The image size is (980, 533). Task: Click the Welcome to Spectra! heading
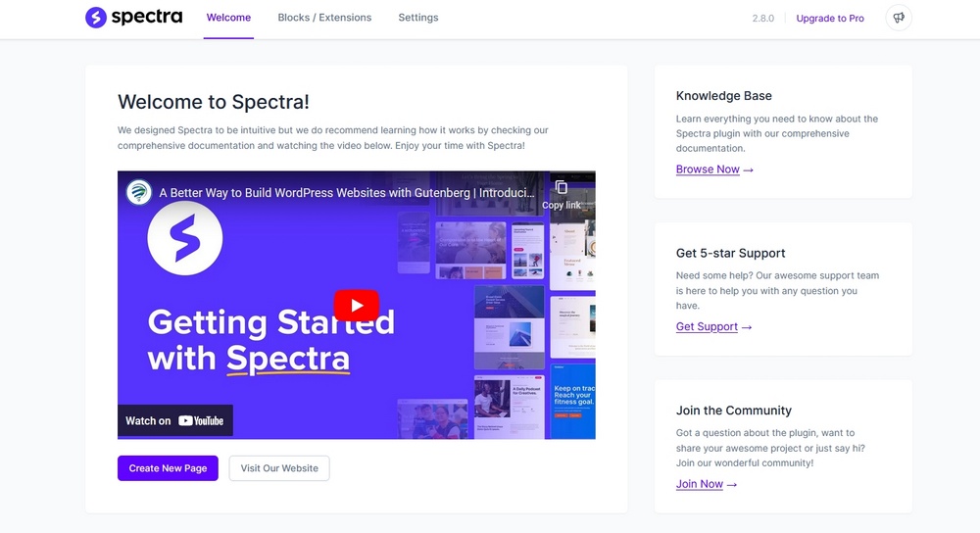(x=213, y=102)
